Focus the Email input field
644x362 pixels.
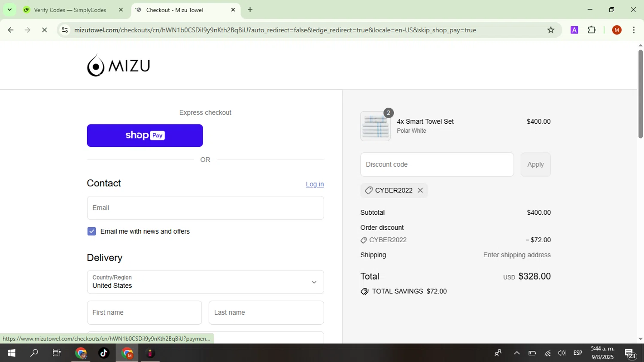coord(205,208)
